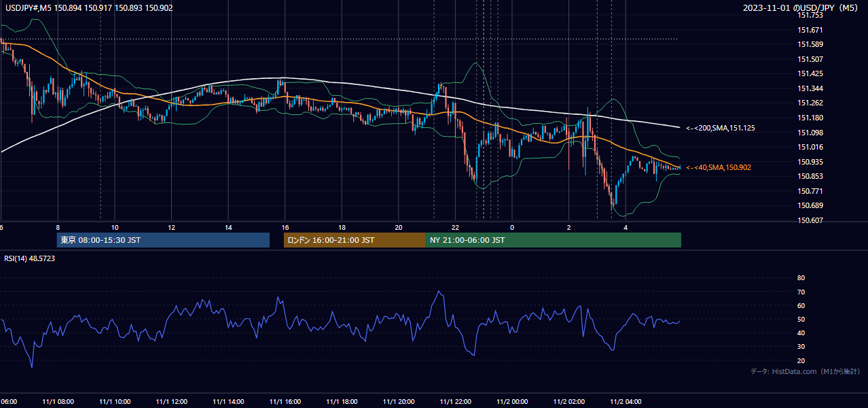Click bottom time label 11/1 08:00
The width and height of the screenshot is (868, 408).
point(58,402)
